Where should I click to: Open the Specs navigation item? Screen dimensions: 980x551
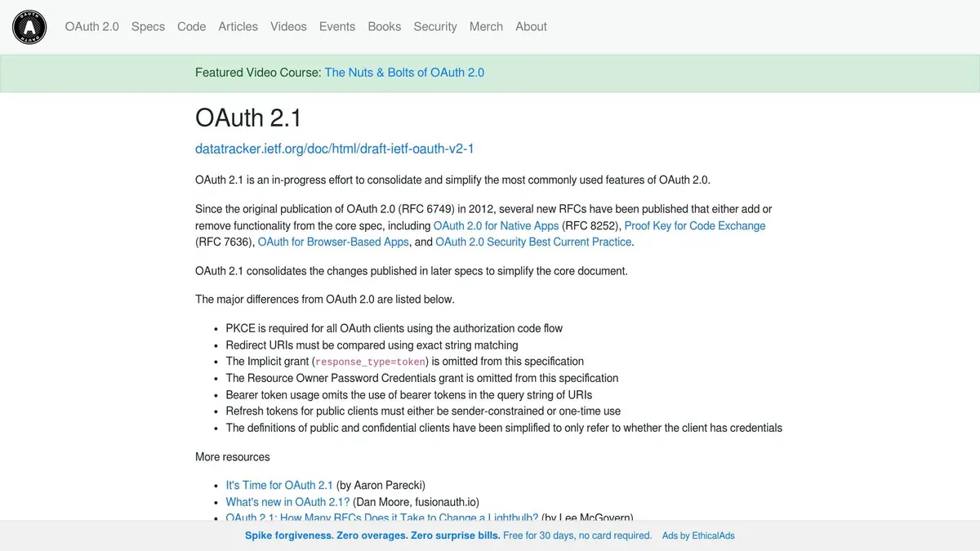[x=148, y=27]
